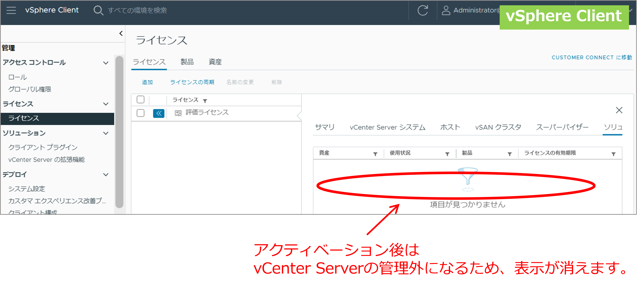
Task: Refresh with the circular arrow icon
Action: tap(423, 10)
